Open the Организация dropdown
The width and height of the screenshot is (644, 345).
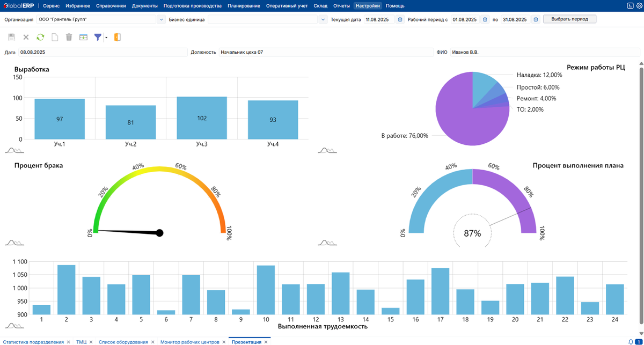click(x=160, y=18)
